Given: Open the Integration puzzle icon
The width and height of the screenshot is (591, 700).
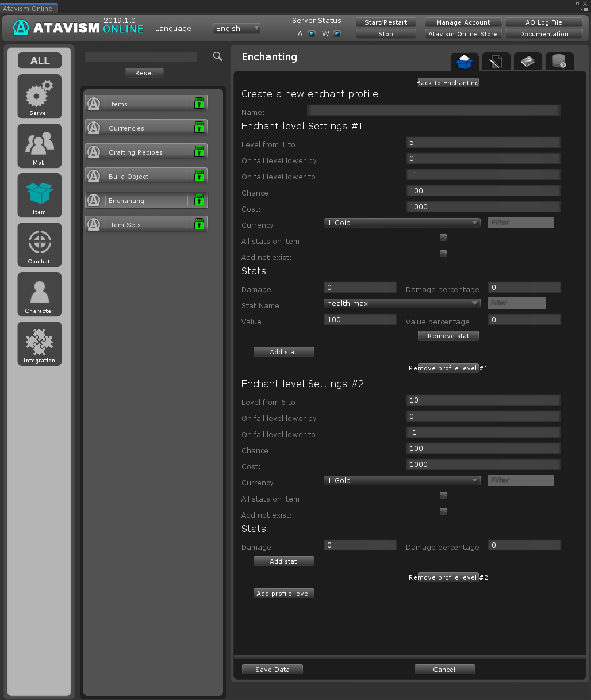Looking at the screenshot, I should 39,343.
